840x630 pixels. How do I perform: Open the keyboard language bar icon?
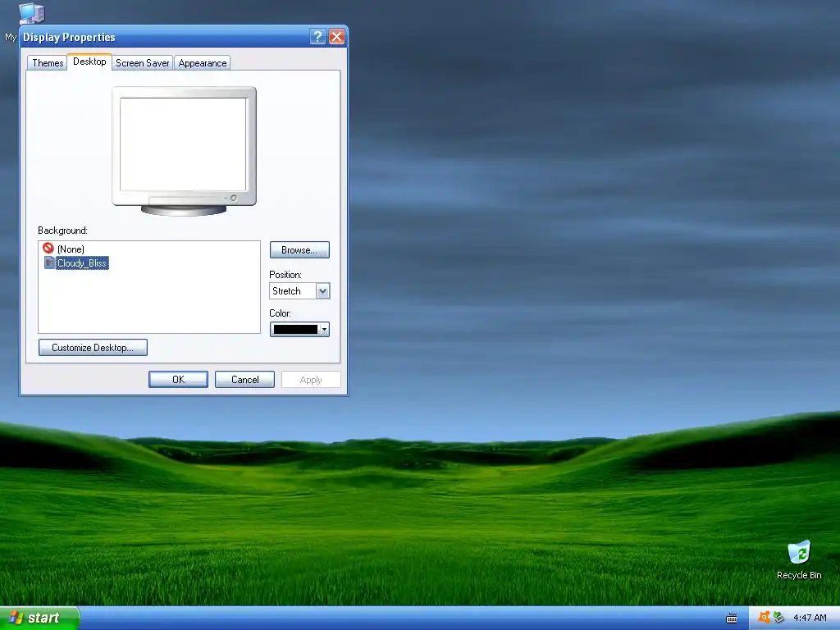(731, 619)
